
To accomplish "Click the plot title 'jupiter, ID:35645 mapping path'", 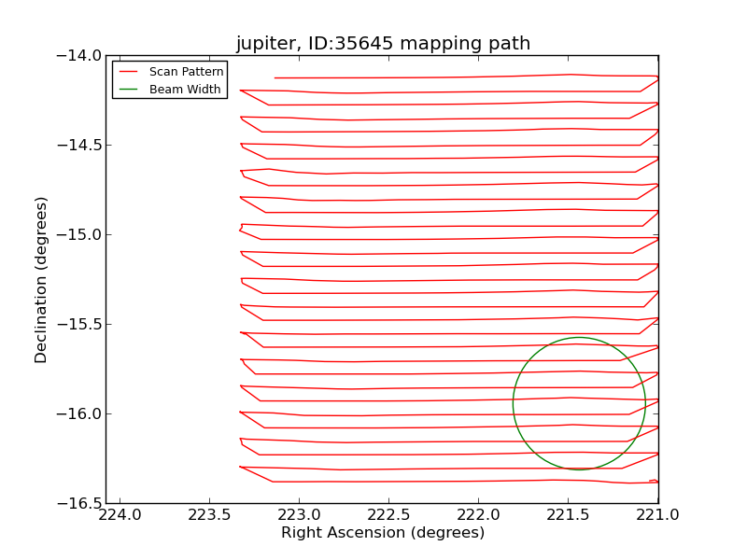I will click(383, 43).
